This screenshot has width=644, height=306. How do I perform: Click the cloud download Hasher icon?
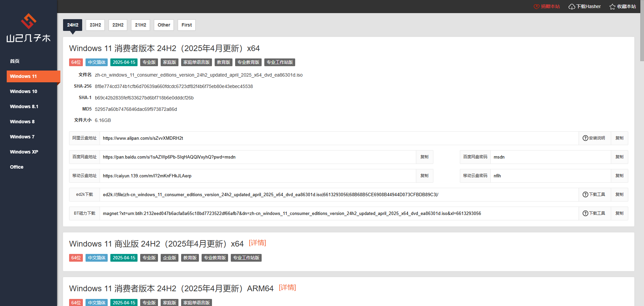(x=572, y=7)
